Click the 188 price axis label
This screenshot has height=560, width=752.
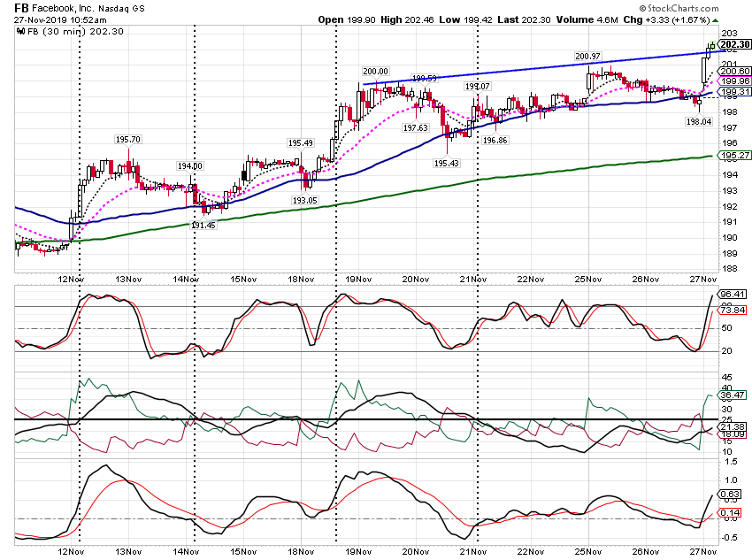tap(728, 269)
